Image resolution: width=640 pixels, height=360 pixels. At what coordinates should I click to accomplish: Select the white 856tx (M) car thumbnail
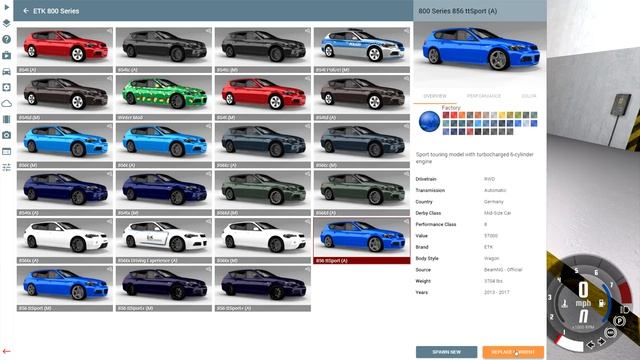pos(263,241)
